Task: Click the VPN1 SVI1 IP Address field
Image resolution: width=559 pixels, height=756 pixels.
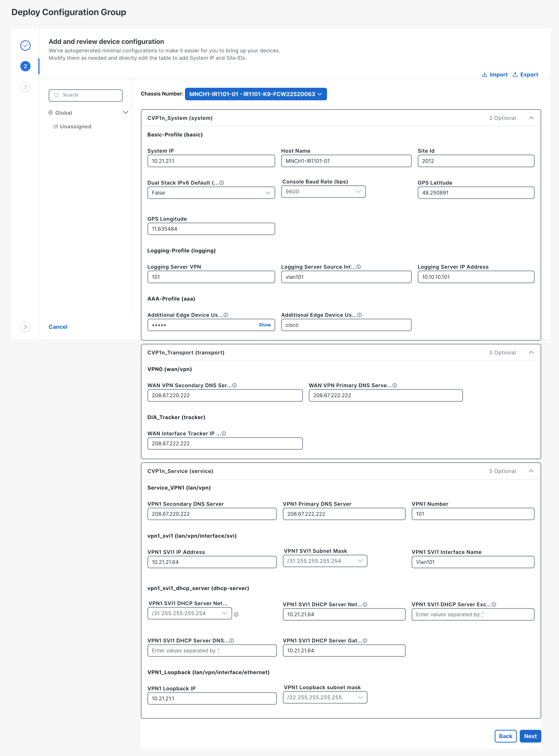Action: (212, 562)
